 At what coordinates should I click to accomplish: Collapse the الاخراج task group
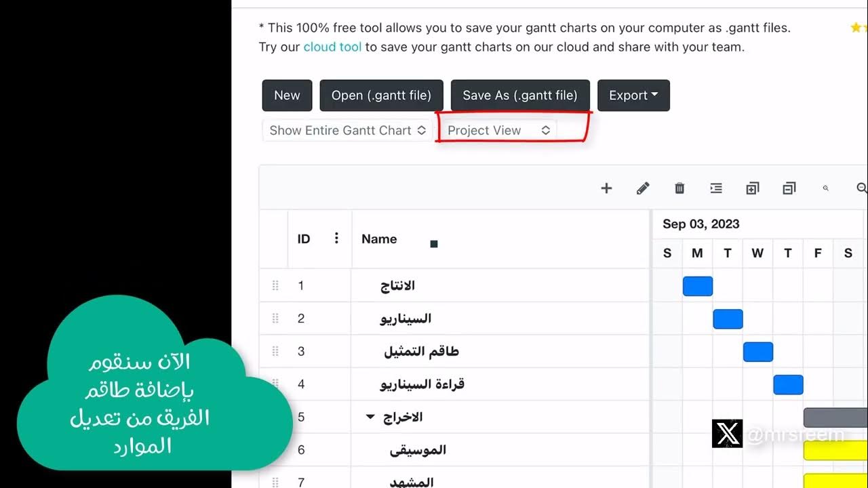click(368, 417)
